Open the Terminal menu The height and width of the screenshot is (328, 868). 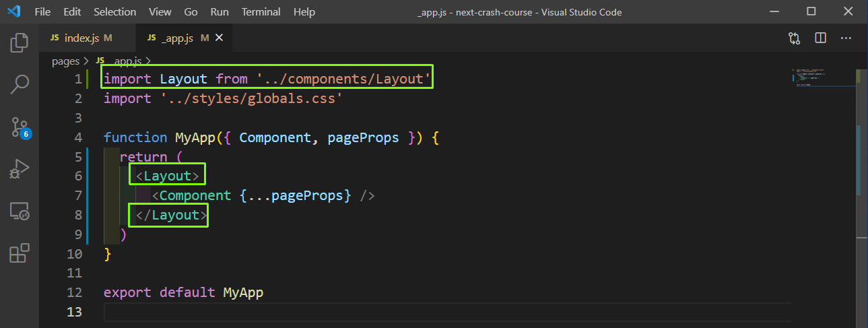click(261, 12)
